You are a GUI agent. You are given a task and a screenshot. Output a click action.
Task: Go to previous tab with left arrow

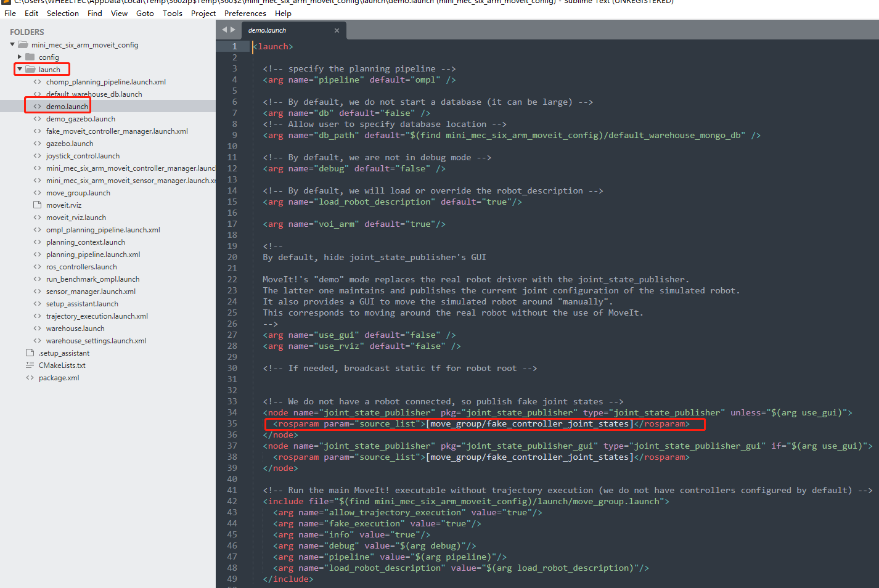pos(225,30)
